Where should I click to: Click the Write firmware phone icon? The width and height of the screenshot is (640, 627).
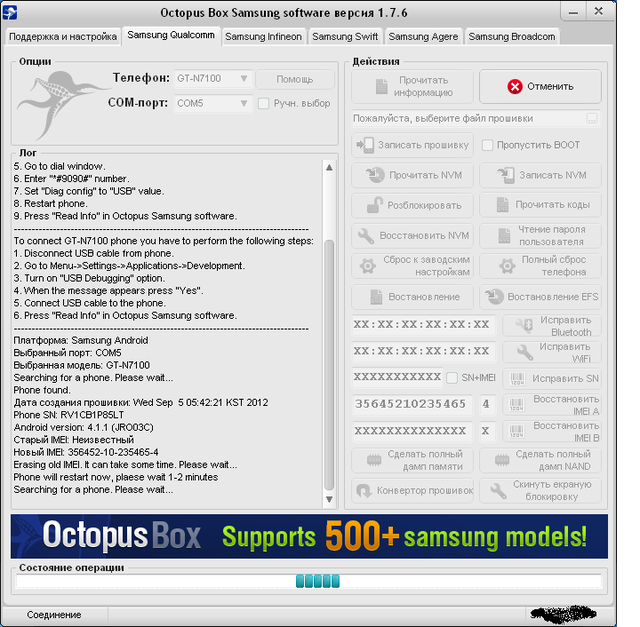point(365,145)
